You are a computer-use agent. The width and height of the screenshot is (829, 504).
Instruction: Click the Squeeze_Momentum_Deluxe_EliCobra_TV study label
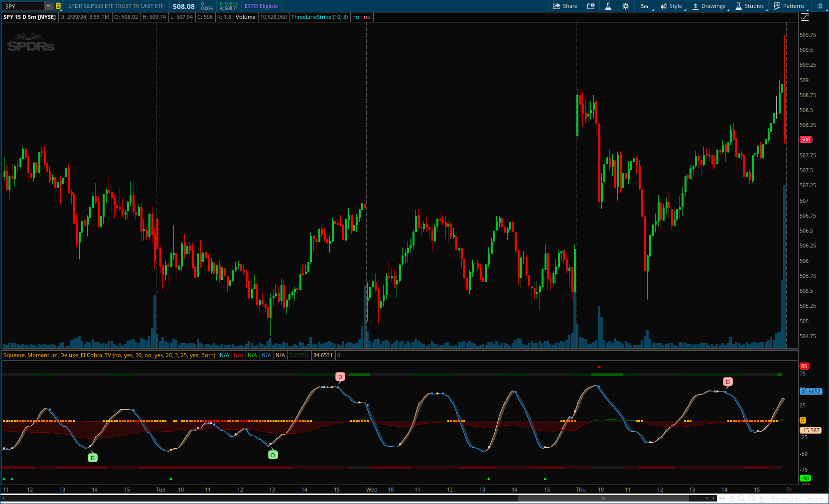coord(109,355)
